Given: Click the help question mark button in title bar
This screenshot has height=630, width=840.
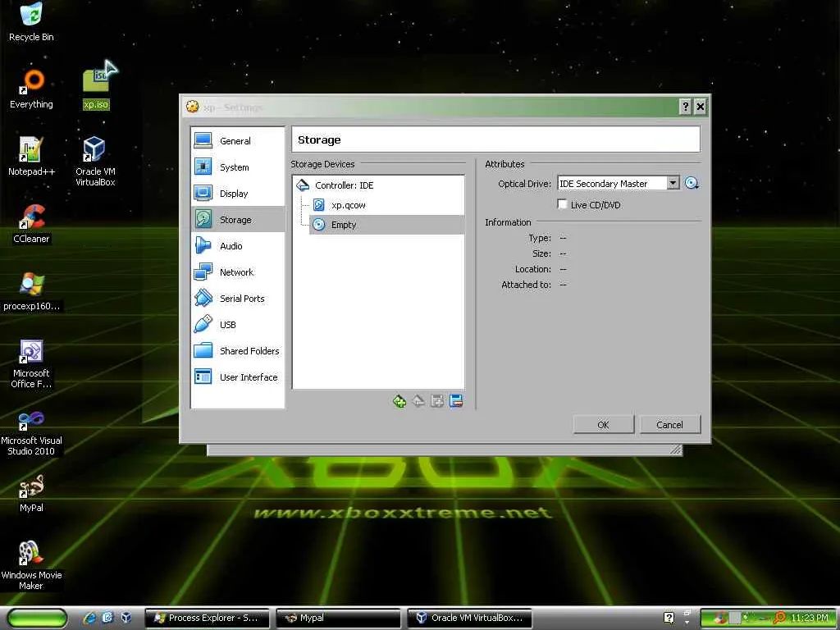Looking at the screenshot, I should pos(685,107).
